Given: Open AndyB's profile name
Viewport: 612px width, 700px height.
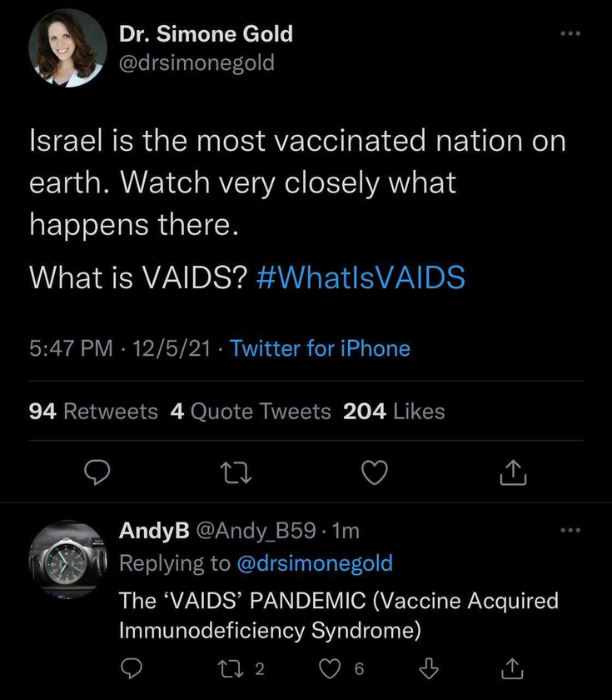Looking at the screenshot, I should pos(154,530).
